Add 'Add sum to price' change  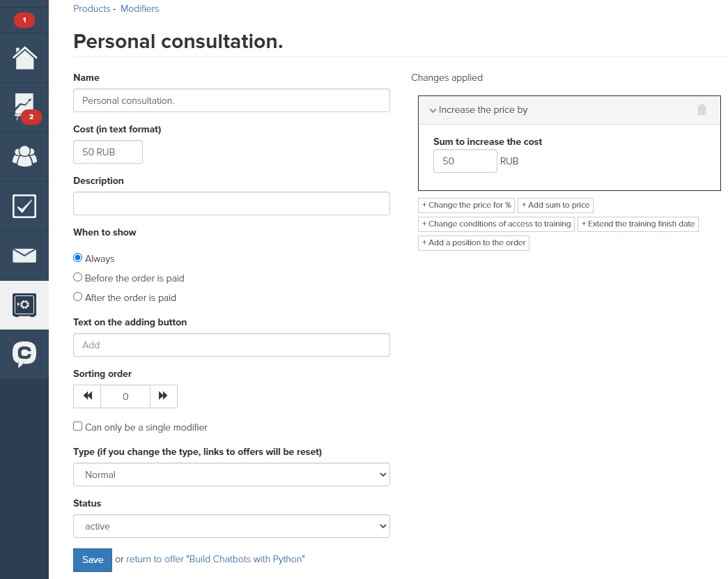[x=555, y=206]
